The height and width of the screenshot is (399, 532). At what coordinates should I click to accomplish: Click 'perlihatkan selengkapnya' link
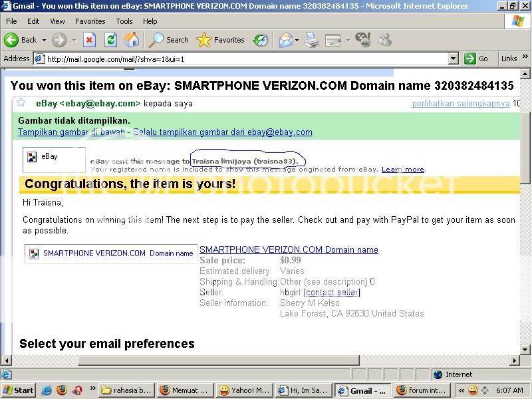point(461,104)
